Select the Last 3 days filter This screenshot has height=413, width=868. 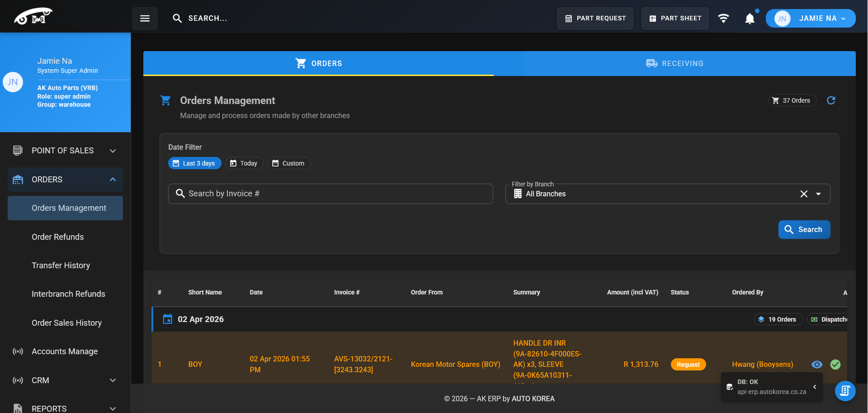pyautogui.click(x=194, y=163)
